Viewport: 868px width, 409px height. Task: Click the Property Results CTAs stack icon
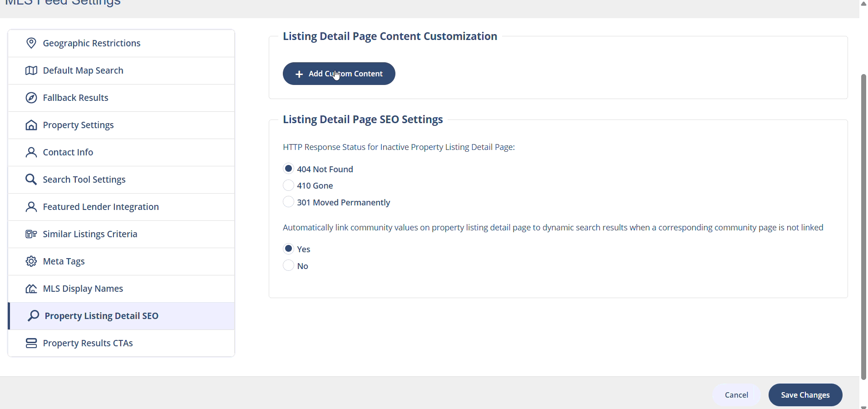(x=31, y=343)
